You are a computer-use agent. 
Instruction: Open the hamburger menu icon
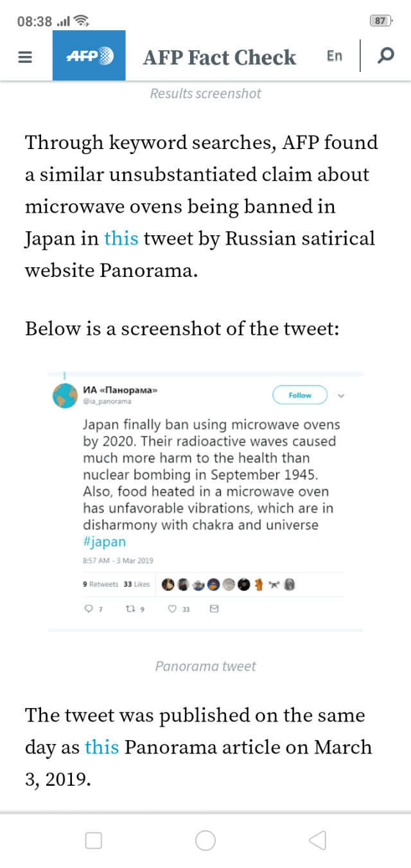pyautogui.click(x=25, y=57)
